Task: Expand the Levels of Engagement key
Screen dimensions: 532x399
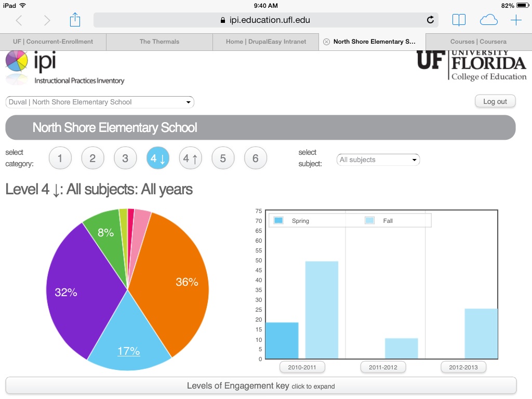Action: pyautogui.click(x=261, y=386)
